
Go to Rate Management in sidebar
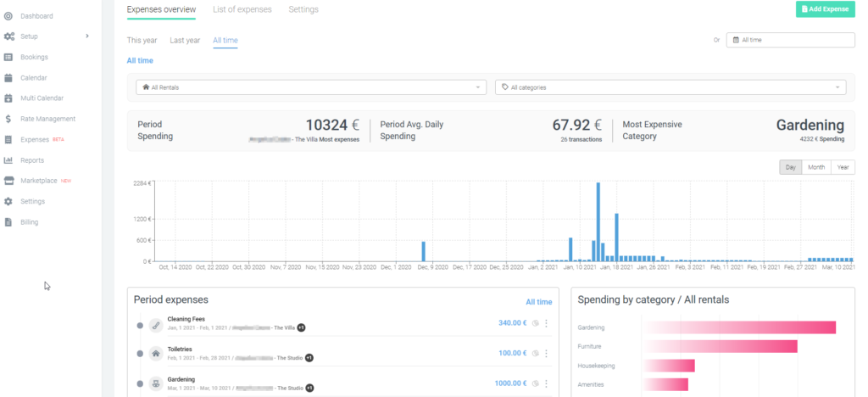click(x=47, y=119)
